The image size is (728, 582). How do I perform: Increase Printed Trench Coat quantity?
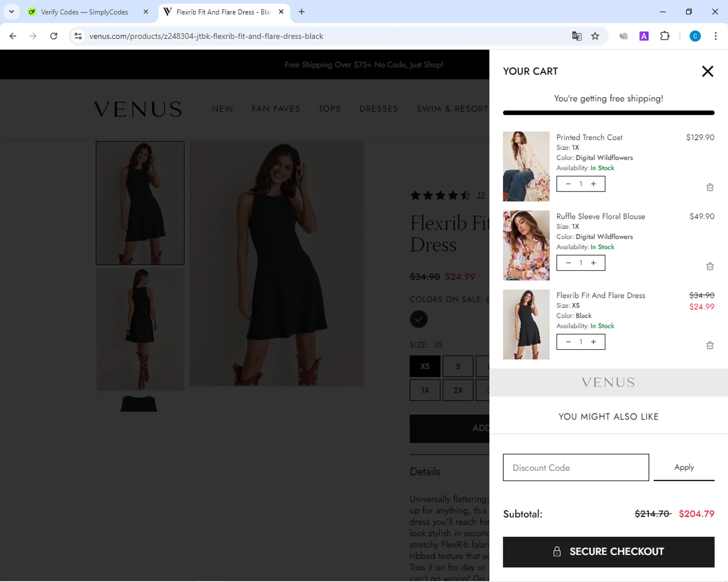pos(593,184)
